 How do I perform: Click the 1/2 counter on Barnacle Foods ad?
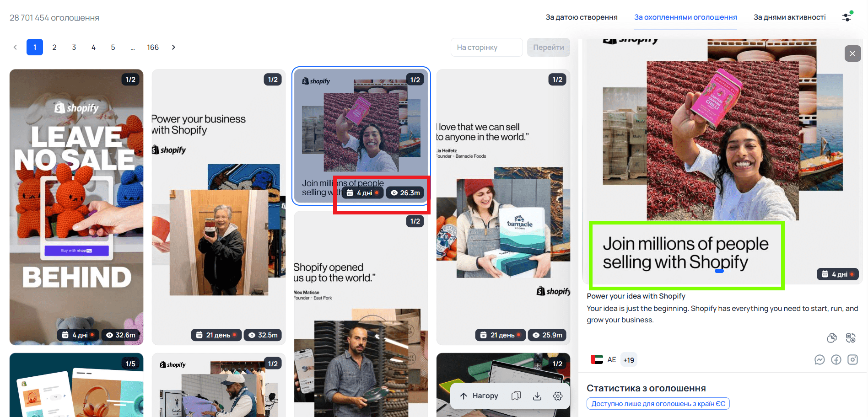(557, 80)
